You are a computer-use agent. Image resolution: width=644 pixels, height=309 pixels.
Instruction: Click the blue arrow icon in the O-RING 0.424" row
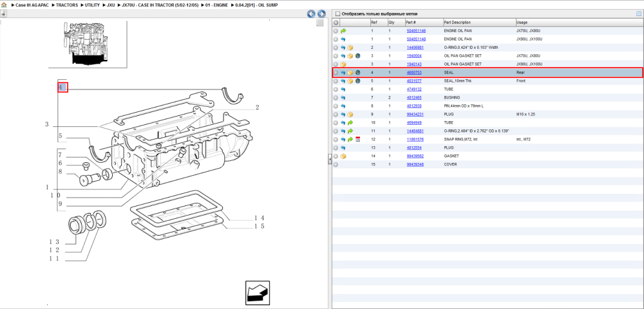(x=343, y=48)
